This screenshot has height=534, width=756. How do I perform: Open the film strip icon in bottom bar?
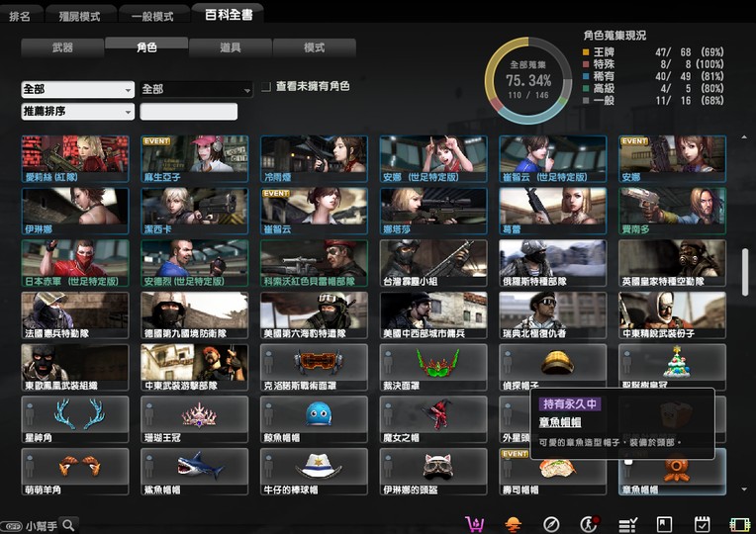click(739, 524)
